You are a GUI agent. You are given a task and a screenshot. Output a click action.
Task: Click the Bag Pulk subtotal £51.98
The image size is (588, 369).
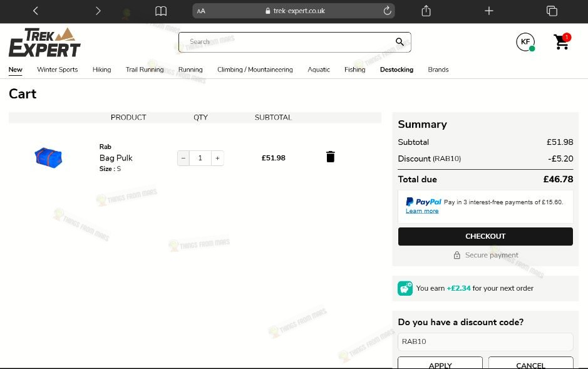click(x=274, y=159)
